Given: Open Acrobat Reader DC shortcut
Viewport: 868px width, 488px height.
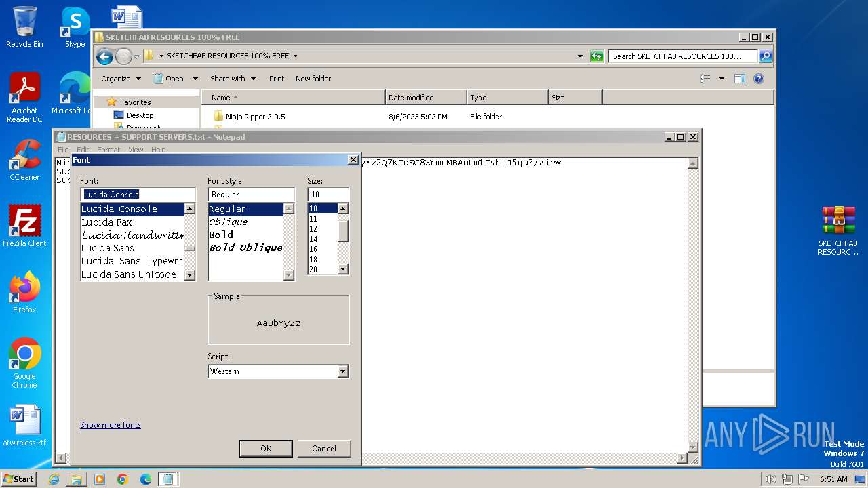Looking at the screenshot, I should click(24, 98).
